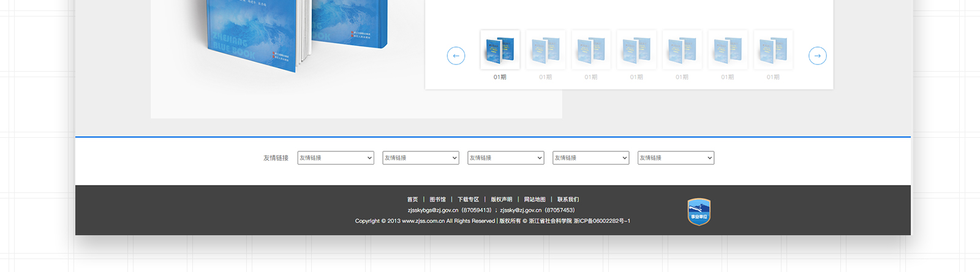The height and width of the screenshot is (272, 980).
Task: Click the 事业单位 shield badge icon
Action: tap(699, 212)
